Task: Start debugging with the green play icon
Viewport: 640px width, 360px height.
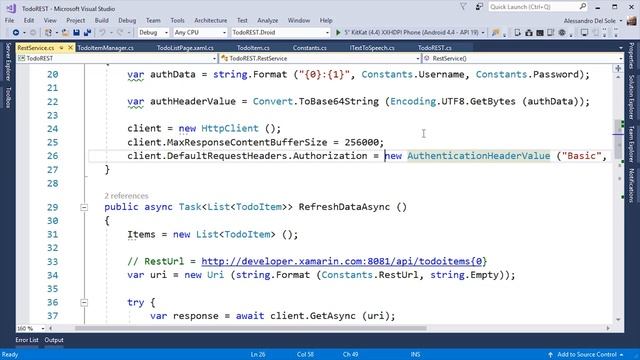Action: pos(338,32)
